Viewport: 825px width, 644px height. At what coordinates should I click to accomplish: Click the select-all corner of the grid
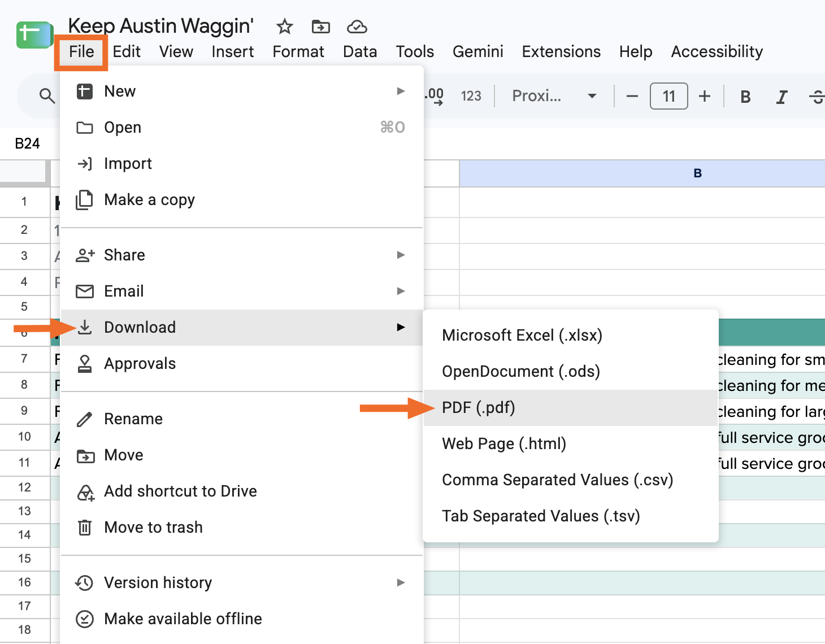(x=25, y=173)
